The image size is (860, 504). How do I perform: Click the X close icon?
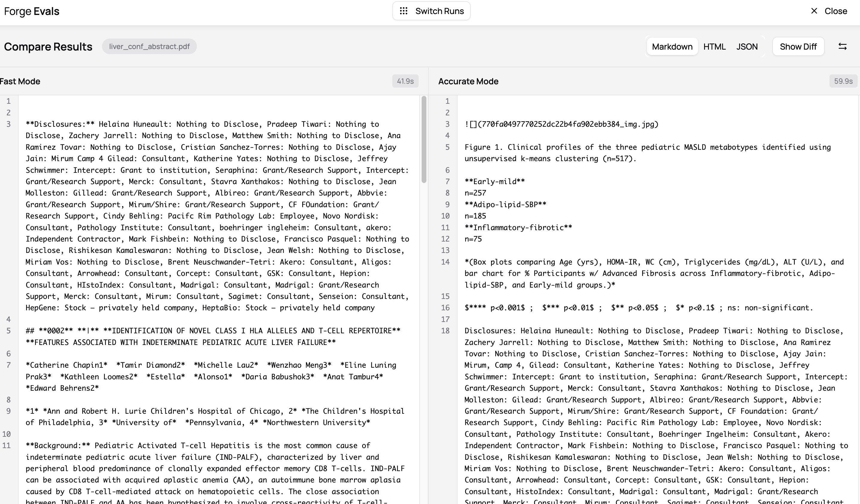pos(814,11)
